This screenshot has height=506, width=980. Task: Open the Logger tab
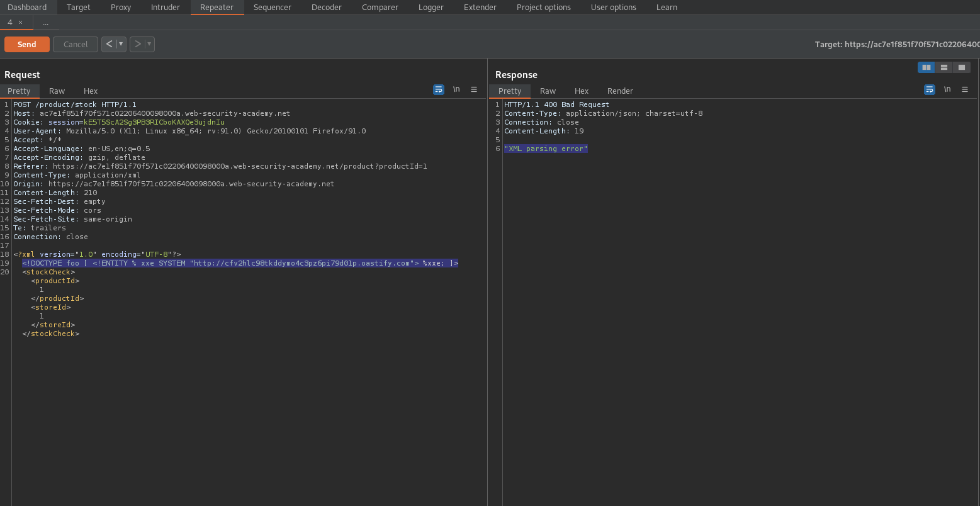pyautogui.click(x=431, y=8)
